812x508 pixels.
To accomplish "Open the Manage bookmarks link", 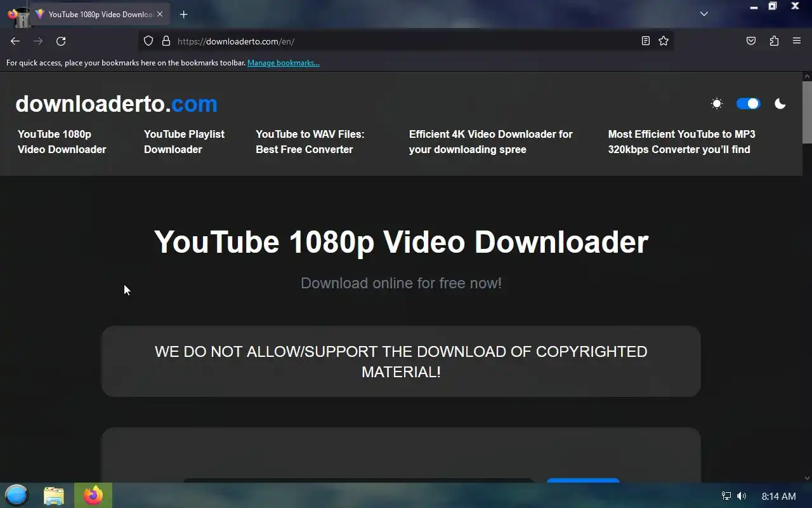I will (x=284, y=63).
